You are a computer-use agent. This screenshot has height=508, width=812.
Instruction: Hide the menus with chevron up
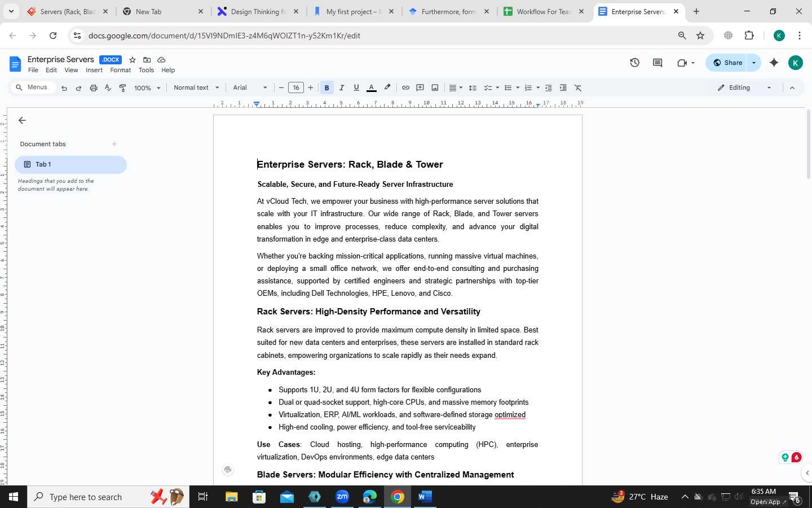coord(792,87)
